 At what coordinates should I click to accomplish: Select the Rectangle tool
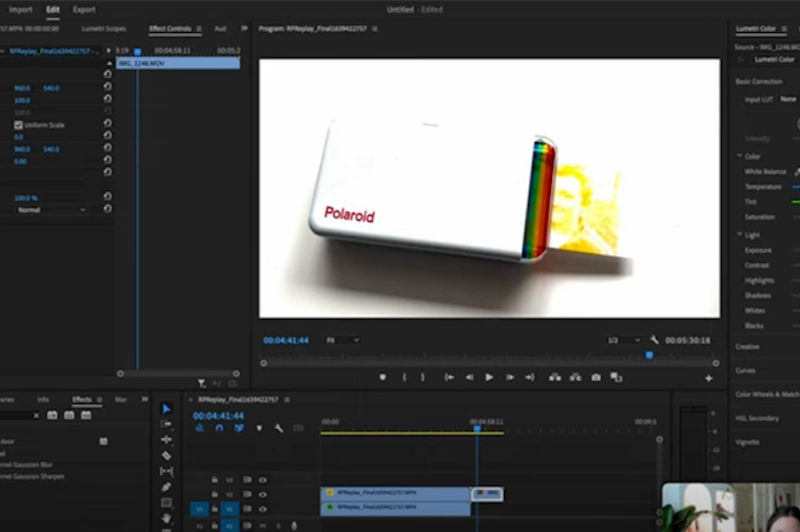(166, 503)
